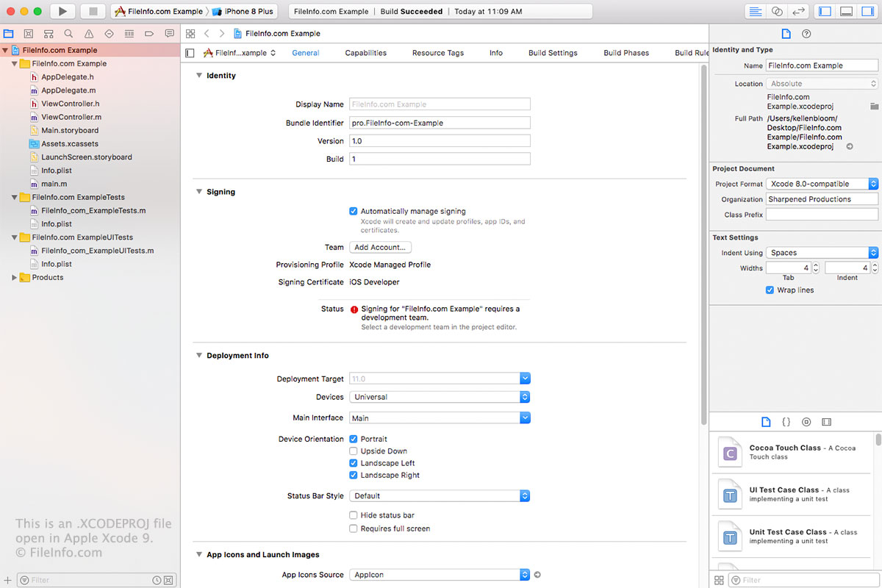Show the Object library
Image resolution: width=882 pixels, height=588 pixels.
coord(806,422)
